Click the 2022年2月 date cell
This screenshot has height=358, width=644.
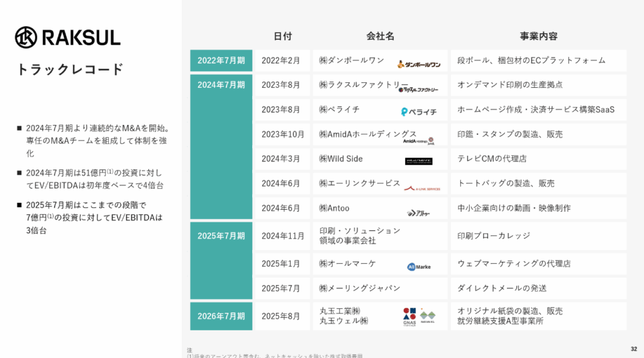(282, 61)
